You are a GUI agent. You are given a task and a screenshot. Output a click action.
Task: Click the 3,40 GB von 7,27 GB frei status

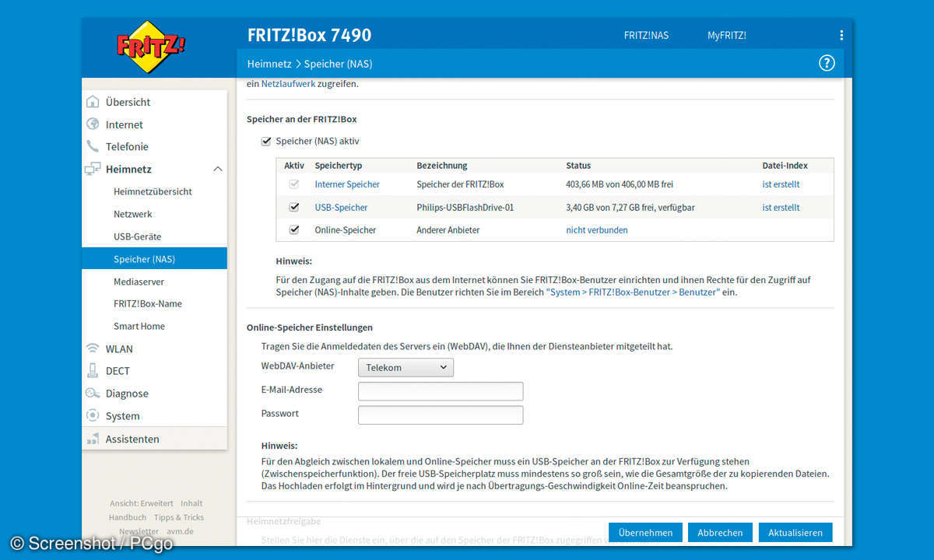(x=630, y=208)
